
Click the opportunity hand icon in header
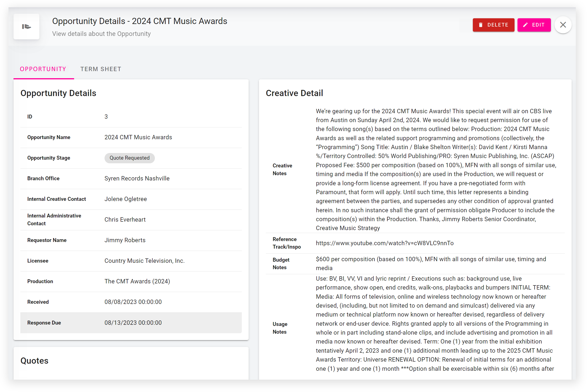pos(26,27)
